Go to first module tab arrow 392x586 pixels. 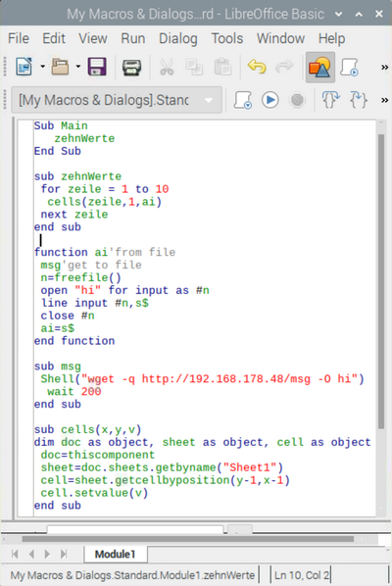(15, 554)
